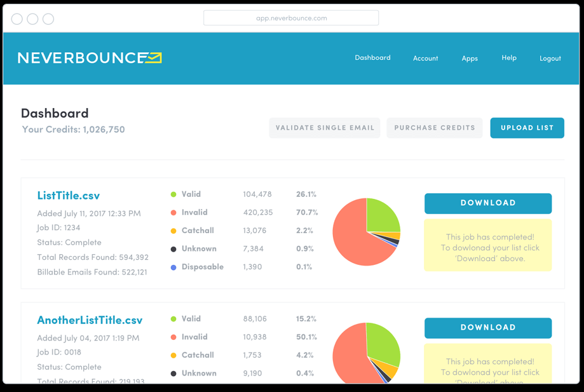Viewport: 584px width, 392px height.
Task: Click the browser address bar showing app.neverbounce.com
Action: (x=291, y=18)
